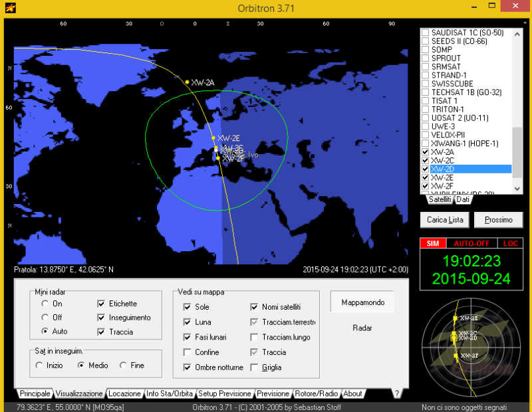
Task: Select TECHSAT 1B (GO-32) entry
Action: [467, 92]
